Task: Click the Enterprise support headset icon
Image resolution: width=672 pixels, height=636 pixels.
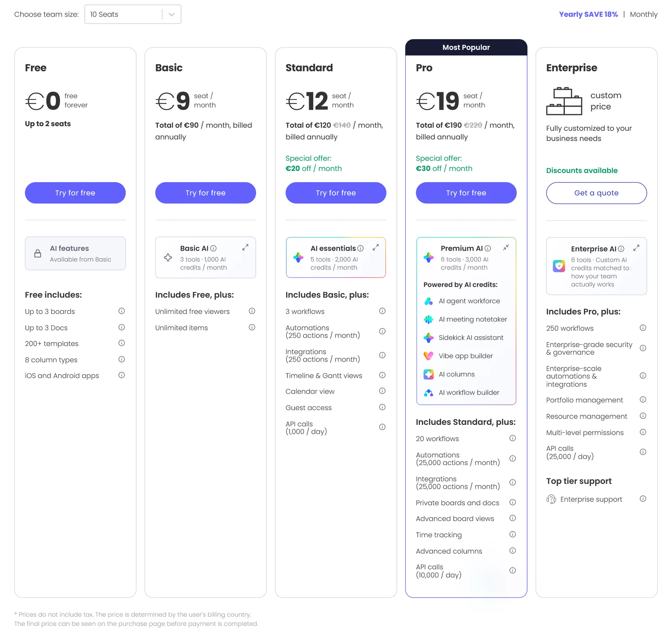Action: coord(551,499)
